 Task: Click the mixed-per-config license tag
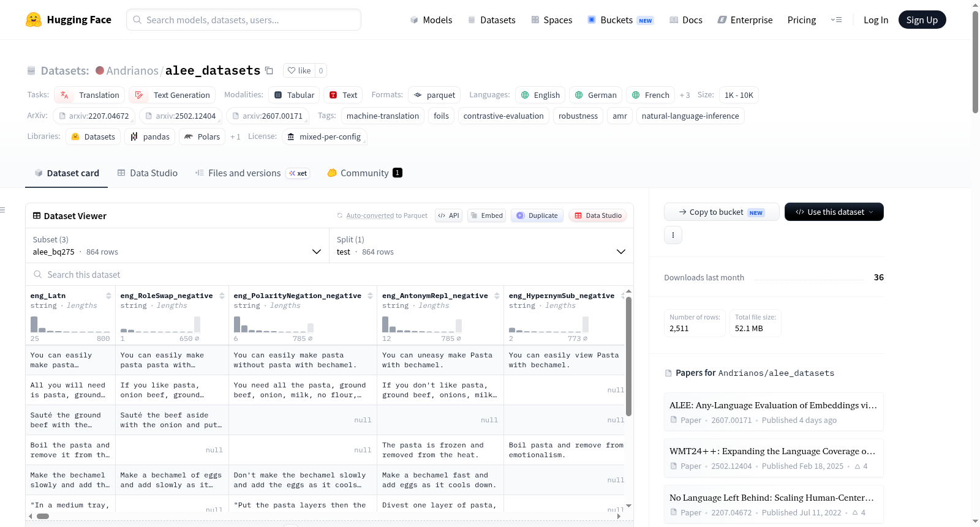coord(324,136)
